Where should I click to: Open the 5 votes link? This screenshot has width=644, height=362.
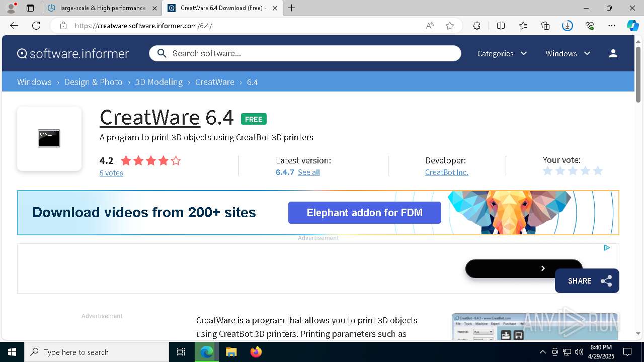click(x=111, y=173)
